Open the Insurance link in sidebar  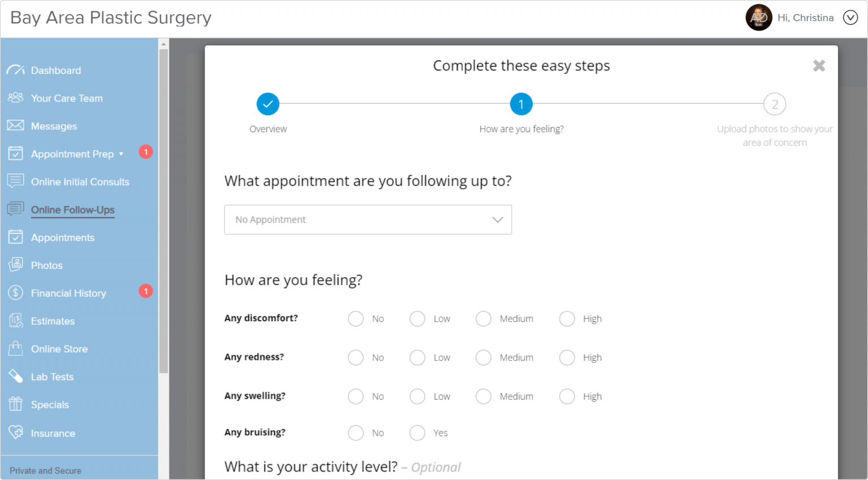(x=53, y=434)
